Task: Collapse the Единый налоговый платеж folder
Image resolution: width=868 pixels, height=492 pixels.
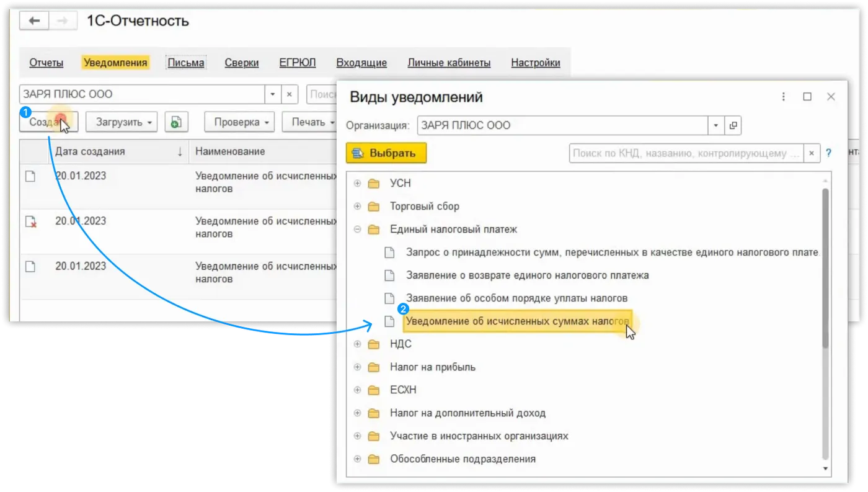Action: 357,230
